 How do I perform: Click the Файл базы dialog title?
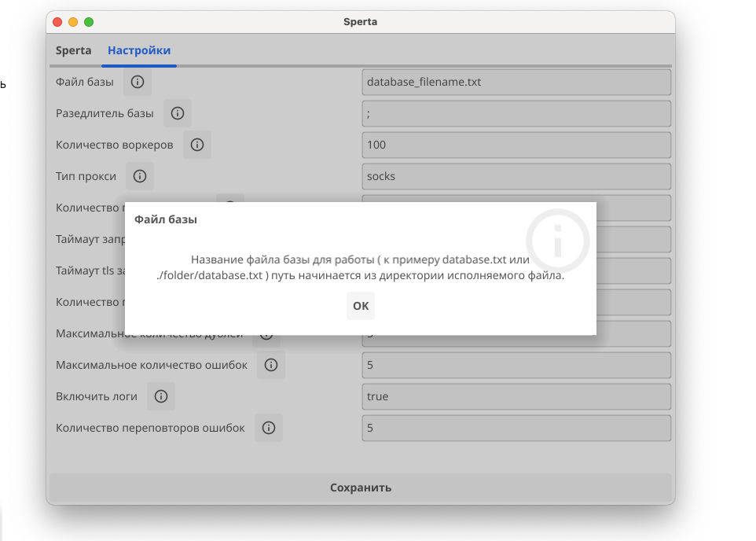[x=165, y=219]
